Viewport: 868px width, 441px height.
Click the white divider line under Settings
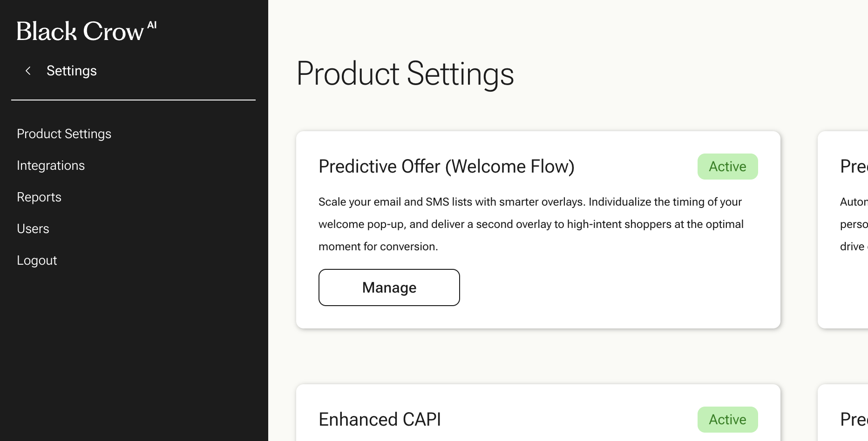pos(133,100)
